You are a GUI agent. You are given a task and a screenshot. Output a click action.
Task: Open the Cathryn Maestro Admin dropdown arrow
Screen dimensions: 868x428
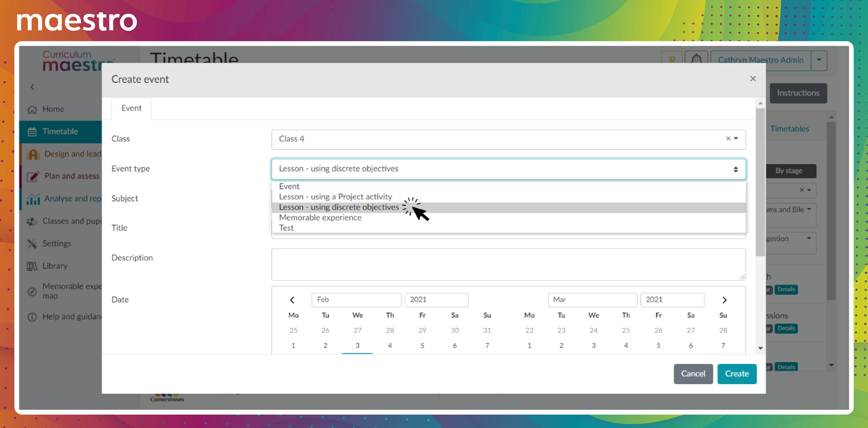(x=819, y=60)
